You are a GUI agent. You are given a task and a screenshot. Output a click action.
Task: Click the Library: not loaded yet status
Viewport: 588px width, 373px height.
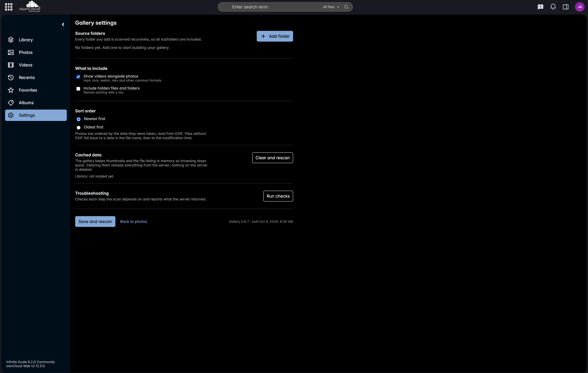[x=95, y=176]
